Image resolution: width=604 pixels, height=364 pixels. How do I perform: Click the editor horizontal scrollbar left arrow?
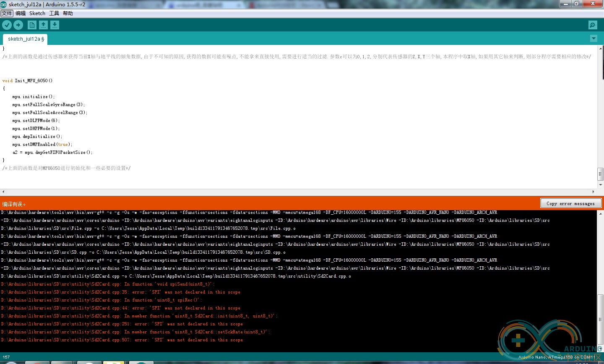3,192
